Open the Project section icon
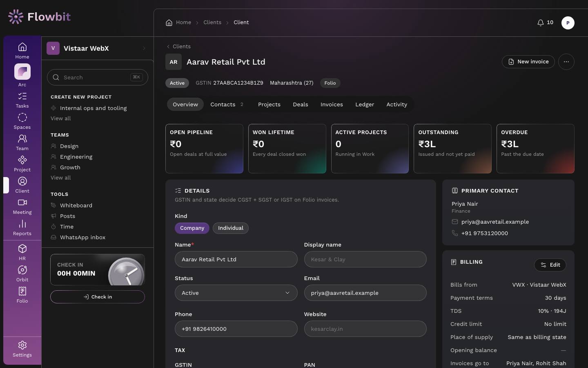Viewport: 588px width, 368px height. tap(22, 164)
